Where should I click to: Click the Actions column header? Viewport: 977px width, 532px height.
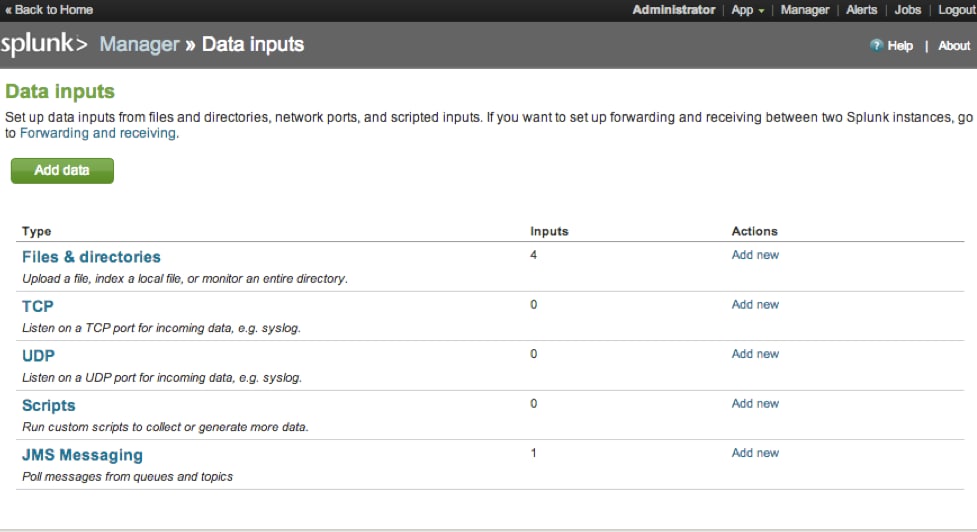[755, 231]
